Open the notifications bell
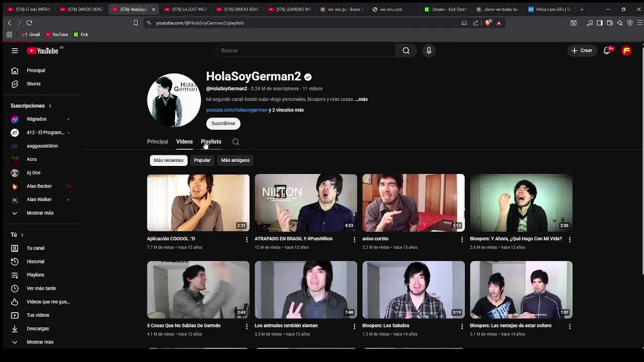The width and height of the screenshot is (644, 362). coord(607,50)
